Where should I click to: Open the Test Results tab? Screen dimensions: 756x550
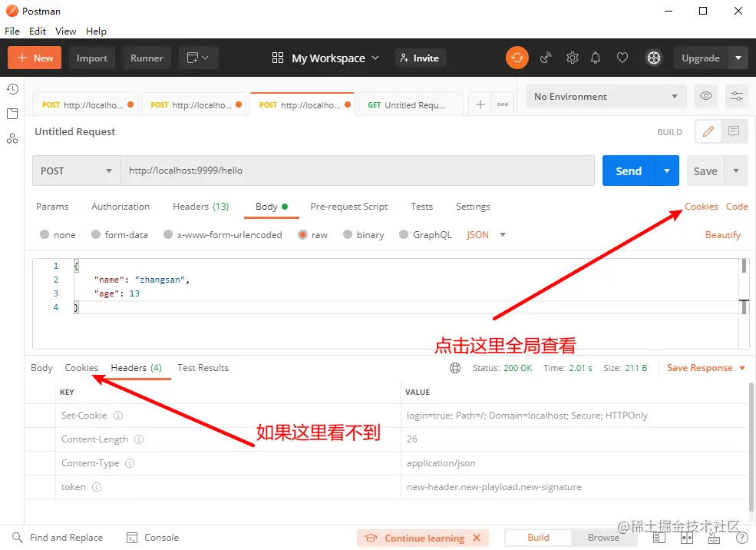[203, 368]
